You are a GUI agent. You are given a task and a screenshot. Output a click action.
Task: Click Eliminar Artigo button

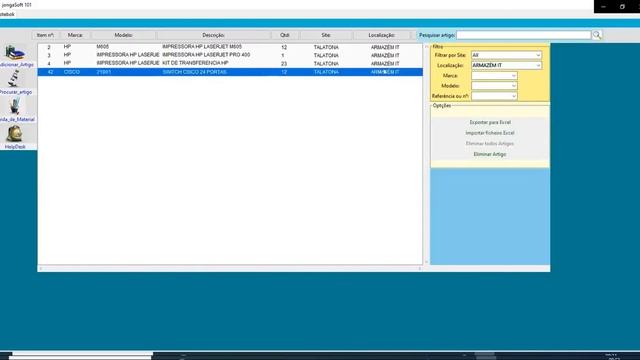[x=490, y=154]
